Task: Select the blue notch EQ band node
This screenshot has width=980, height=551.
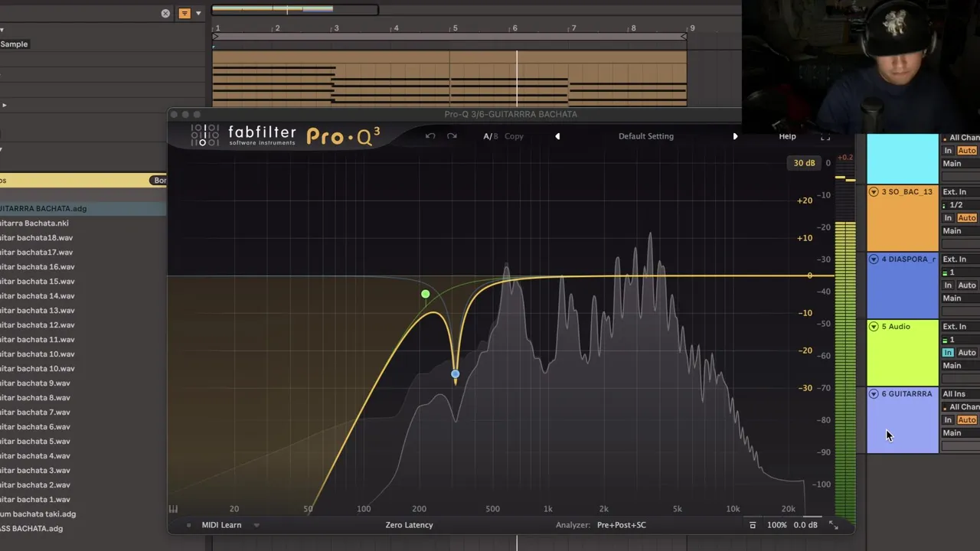Action: (455, 373)
